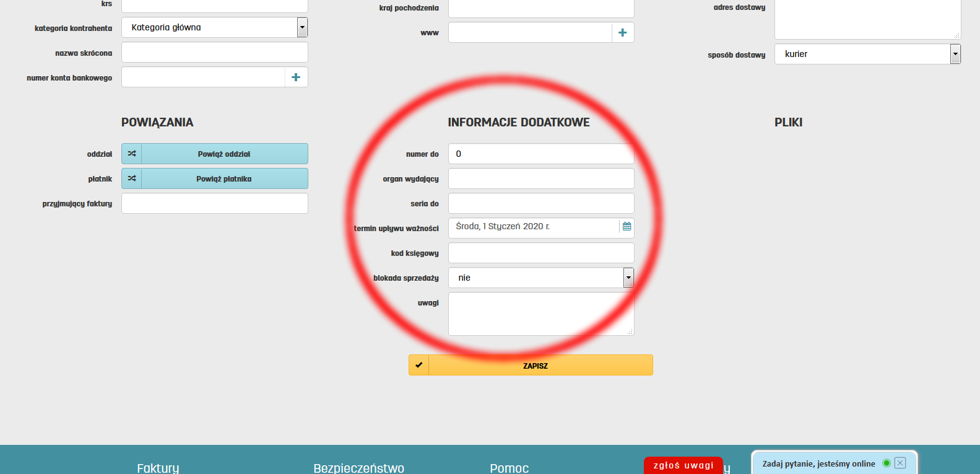980x474 pixels.
Task: Focus the uwagi text area
Action: point(540,314)
